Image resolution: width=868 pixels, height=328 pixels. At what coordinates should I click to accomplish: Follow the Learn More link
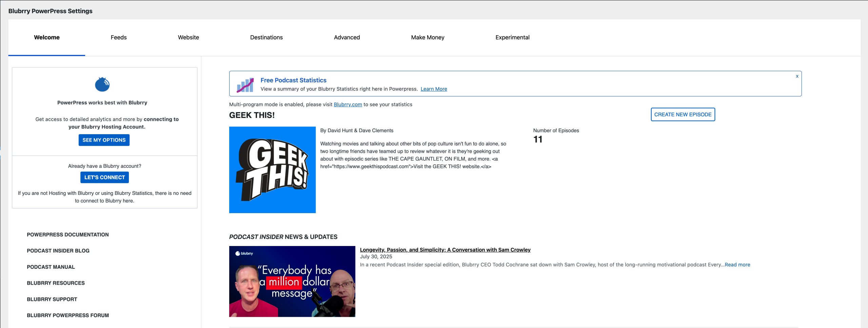(x=434, y=89)
